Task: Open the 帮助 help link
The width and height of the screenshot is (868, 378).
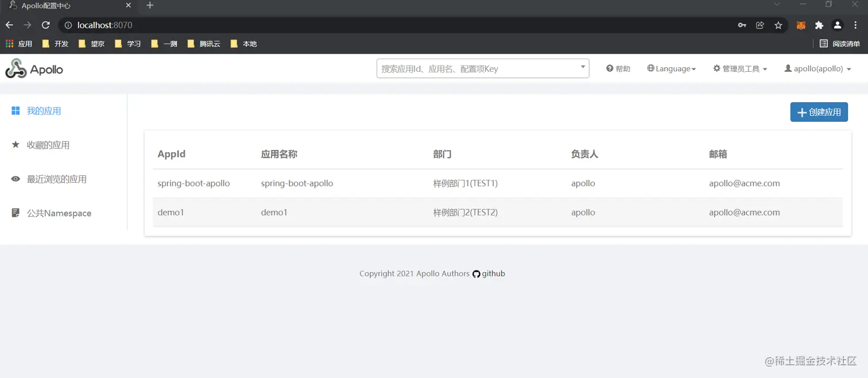Action: 618,68
